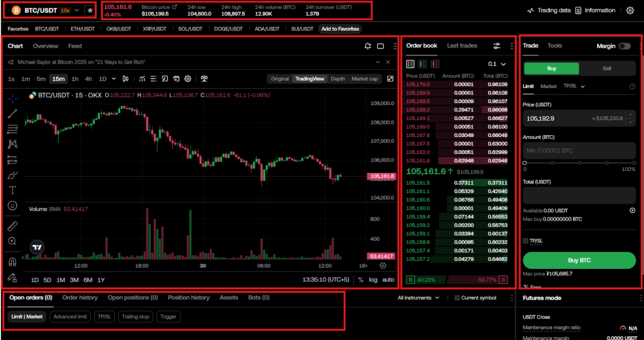Select the brush drawing tool
644x340 pixels.
coord(13,175)
